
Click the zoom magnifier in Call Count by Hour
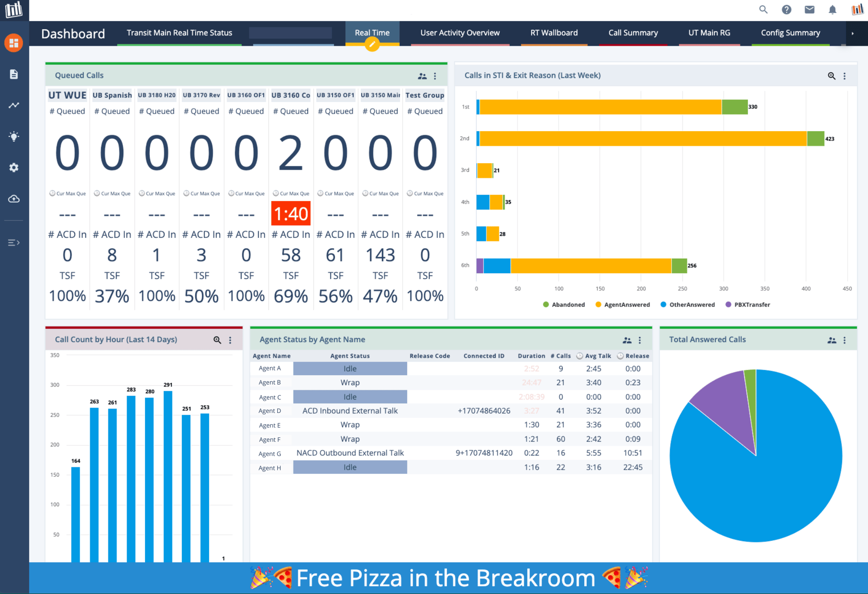(217, 340)
